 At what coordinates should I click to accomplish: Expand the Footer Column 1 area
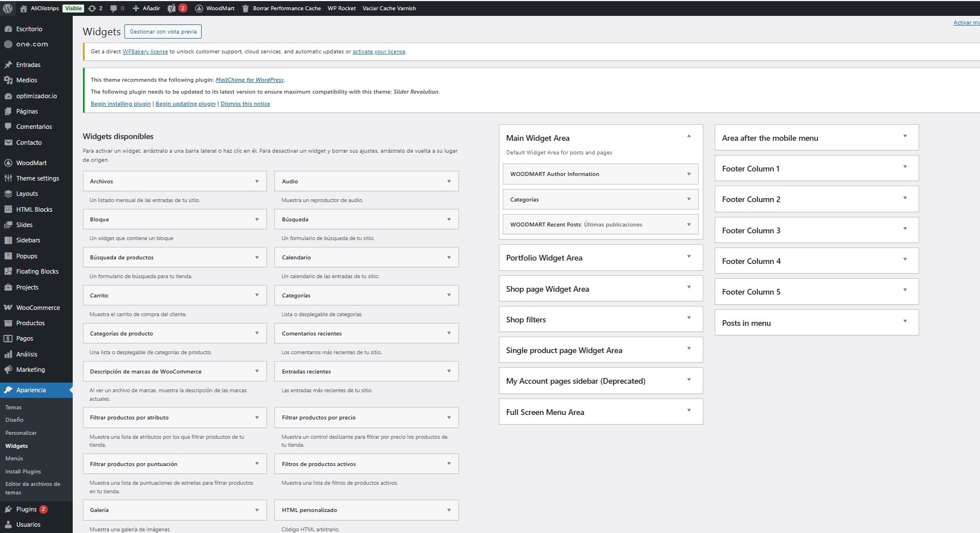(904, 167)
